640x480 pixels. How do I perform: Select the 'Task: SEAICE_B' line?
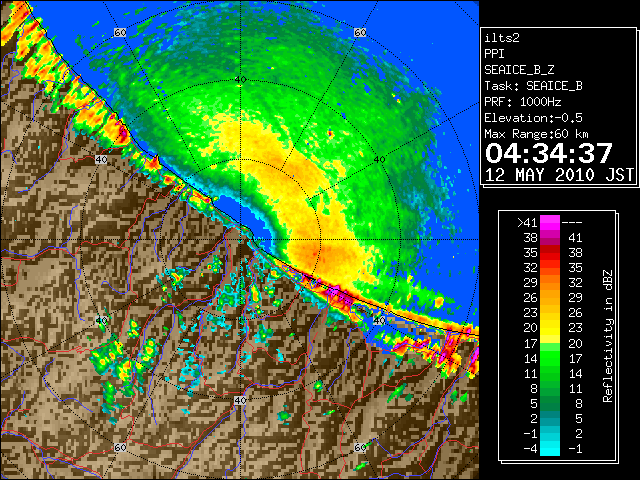(x=533, y=86)
